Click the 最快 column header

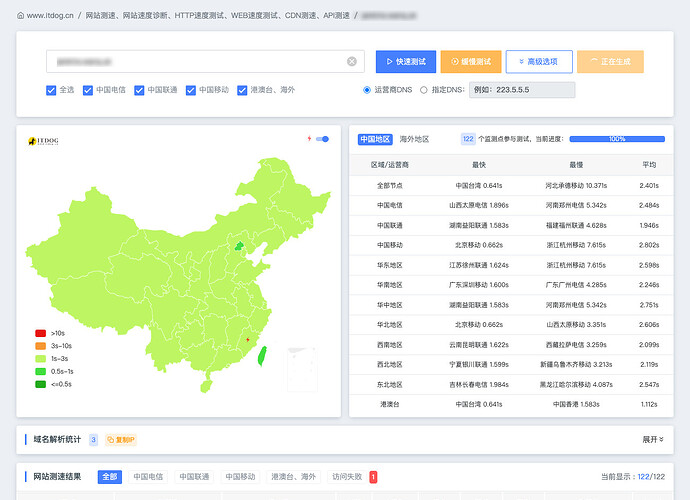point(479,165)
